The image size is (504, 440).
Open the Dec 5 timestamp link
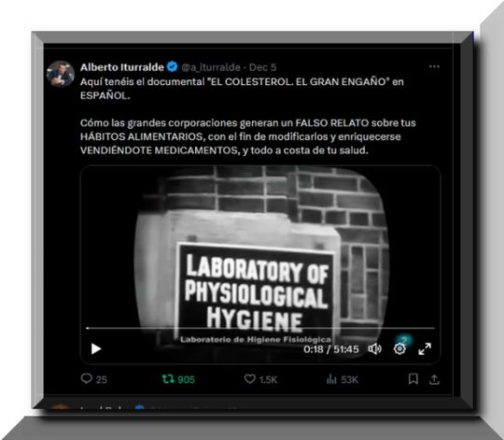[x=262, y=67]
